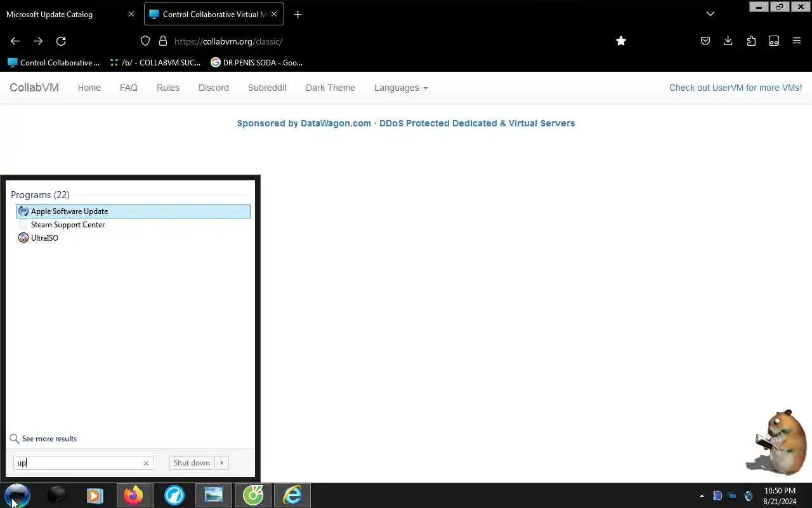Click the CollabVM brand logo text
Image resolution: width=812 pixels, height=508 pixels.
(x=34, y=88)
